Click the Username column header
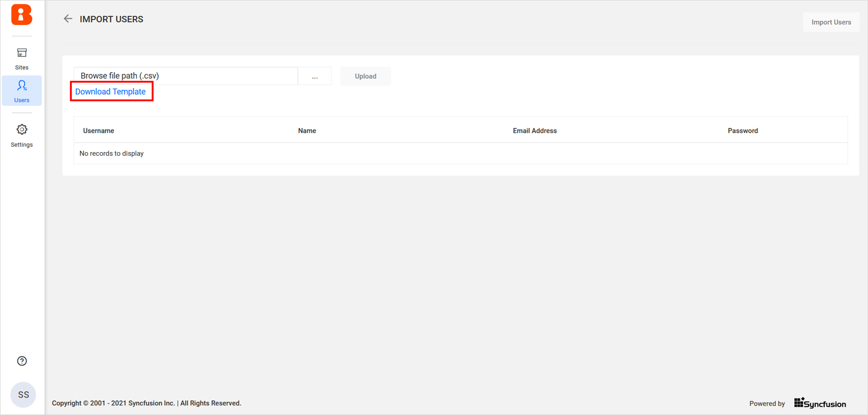This screenshot has width=868, height=415. click(x=99, y=131)
